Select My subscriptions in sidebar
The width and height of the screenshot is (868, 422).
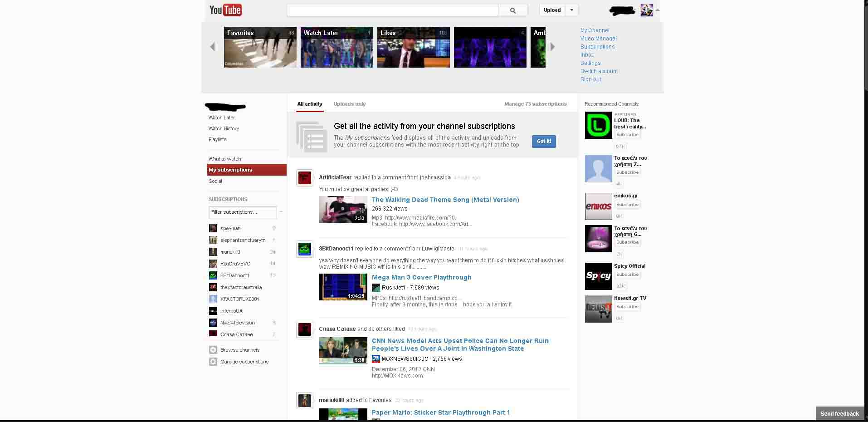click(x=247, y=170)
